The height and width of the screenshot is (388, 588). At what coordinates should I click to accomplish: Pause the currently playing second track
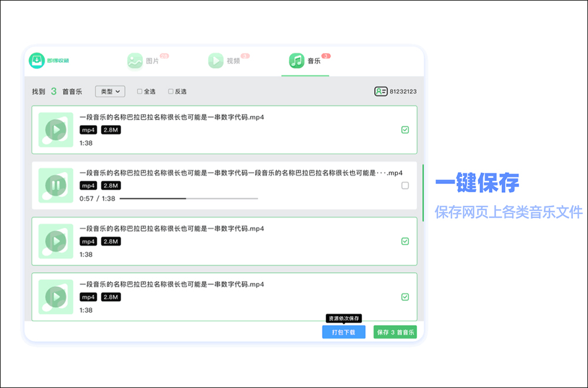56,185
